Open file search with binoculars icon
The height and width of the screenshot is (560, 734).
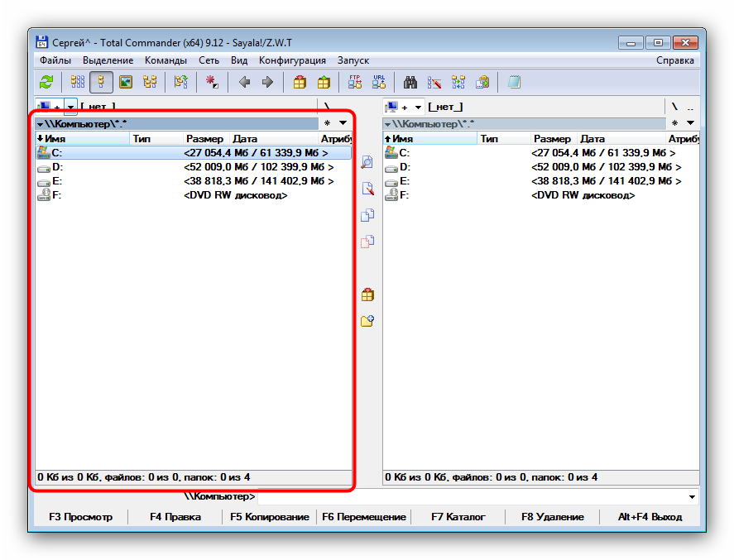410,83
